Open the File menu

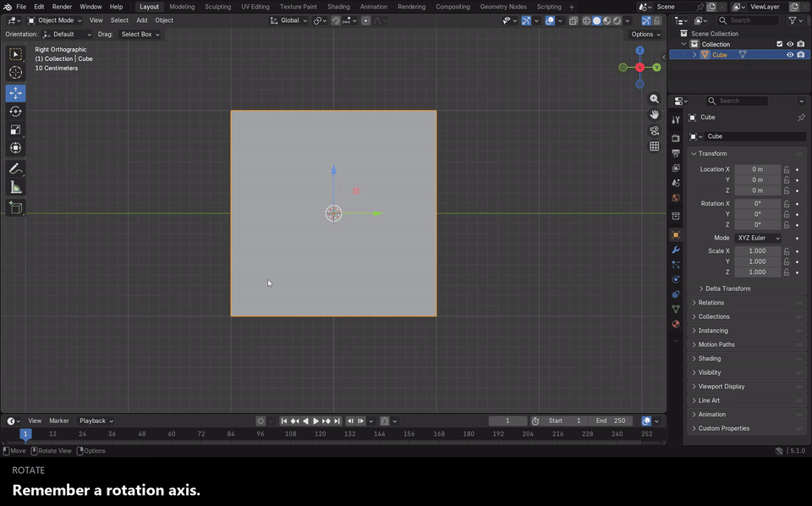pos(21,7)
